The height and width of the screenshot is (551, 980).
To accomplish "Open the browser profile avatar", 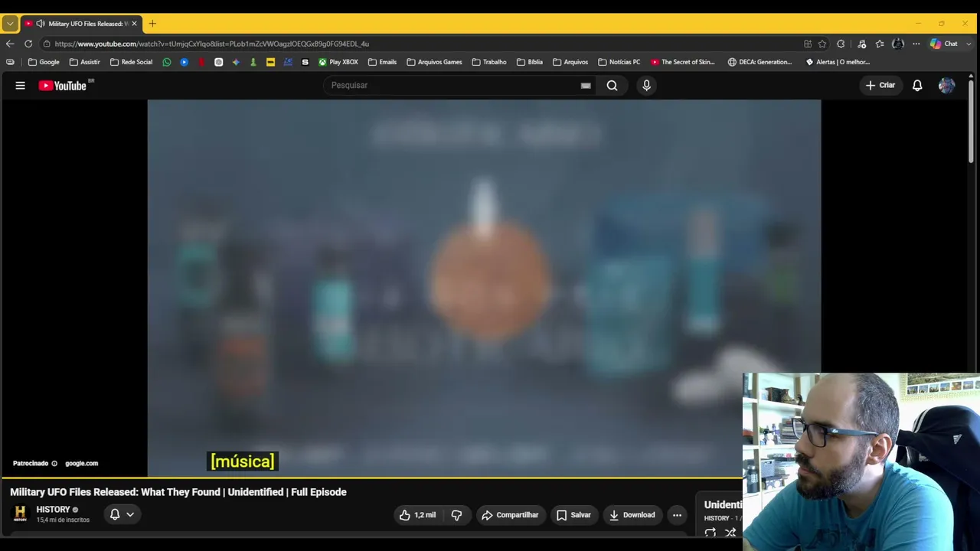I will 898,44.
